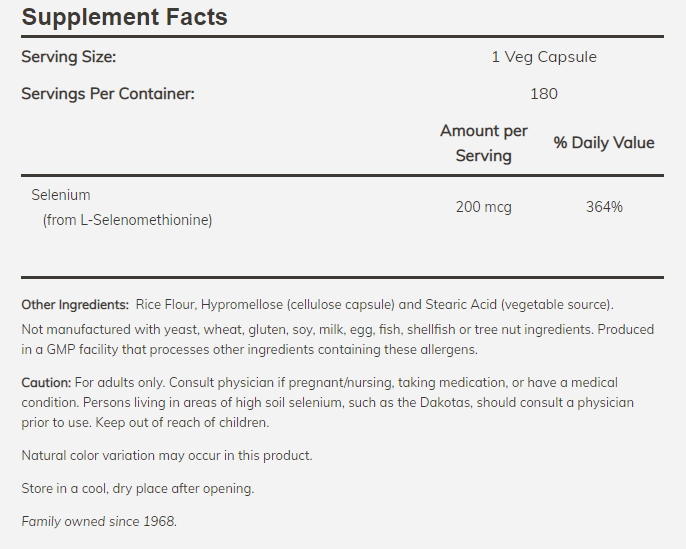The height and width of the screenshot is (549, 686).
Task: Click the Store in a cool, dry place line
Action: tap(138, 488)
